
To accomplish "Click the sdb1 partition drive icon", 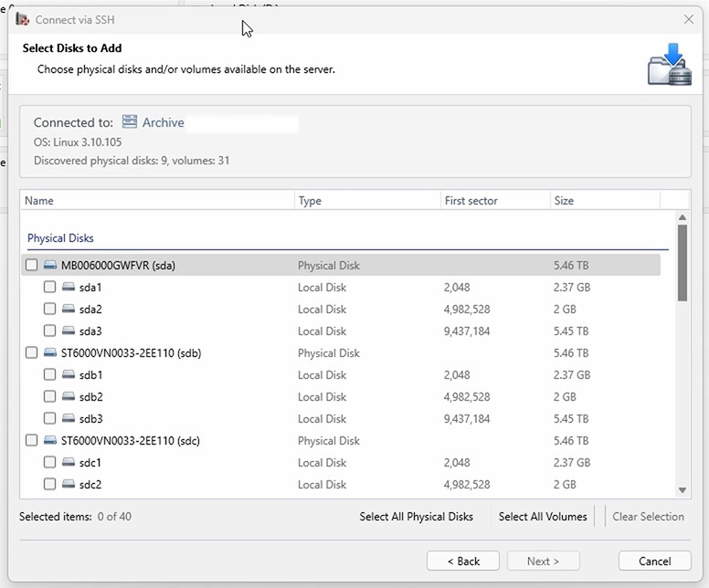I will pos(69,374).
